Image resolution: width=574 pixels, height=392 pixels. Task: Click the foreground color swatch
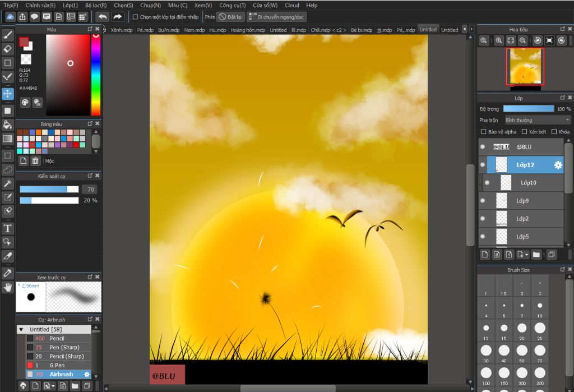[24, 42]
